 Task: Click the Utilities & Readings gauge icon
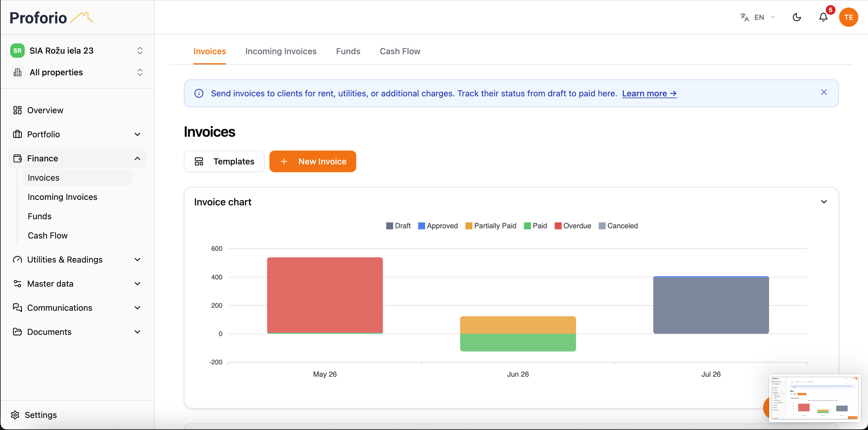17,260
